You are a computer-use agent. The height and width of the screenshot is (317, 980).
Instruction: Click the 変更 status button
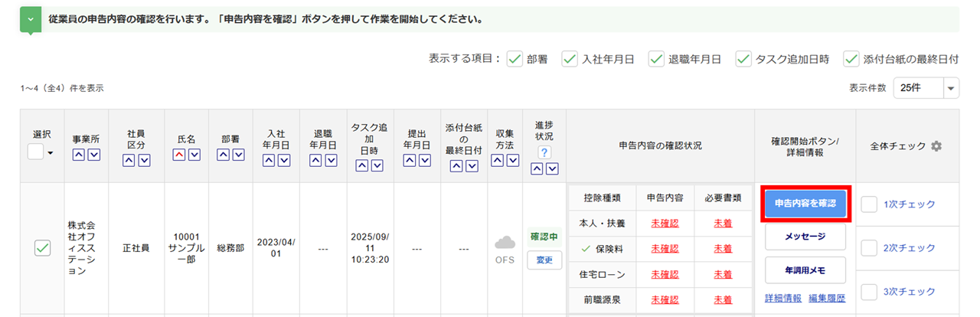coord(544,260)
